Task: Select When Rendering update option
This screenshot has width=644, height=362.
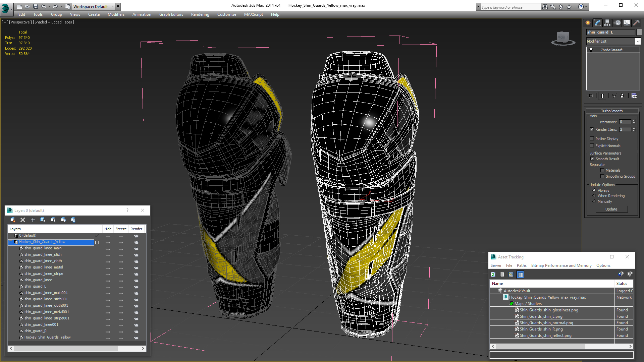Action: (x=594, y=196)
